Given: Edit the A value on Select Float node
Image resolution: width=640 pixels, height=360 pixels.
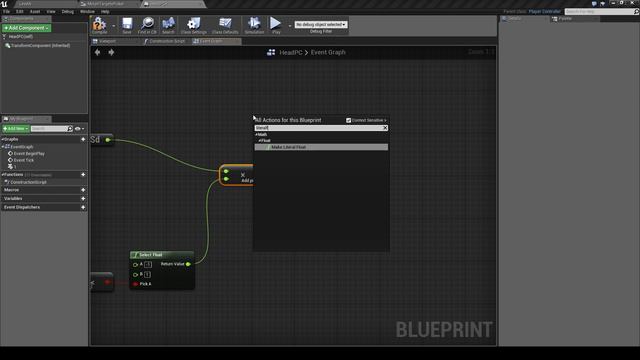Looking at the screenshot, I should click(x=148, y=264).
